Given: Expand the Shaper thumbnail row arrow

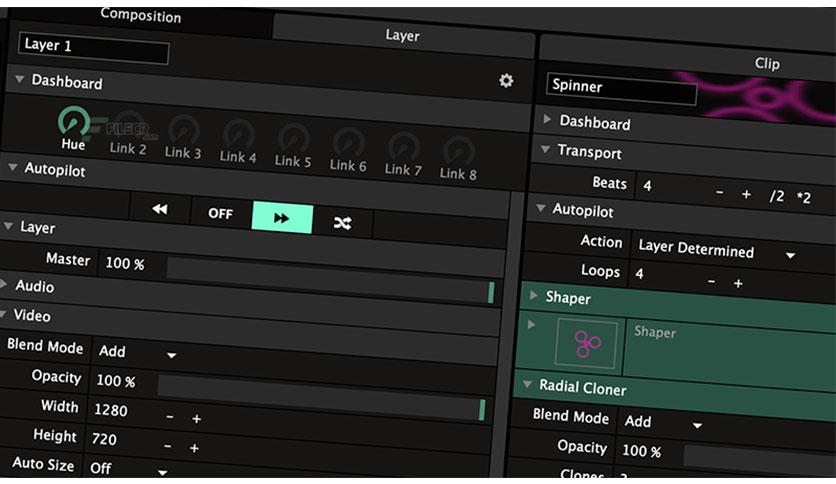Looking at the screenshot, I should (x=531, y=324).
